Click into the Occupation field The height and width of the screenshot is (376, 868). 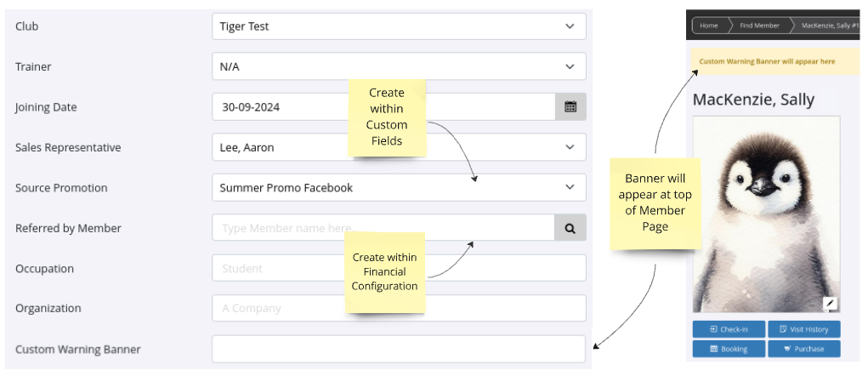[398, 268]
